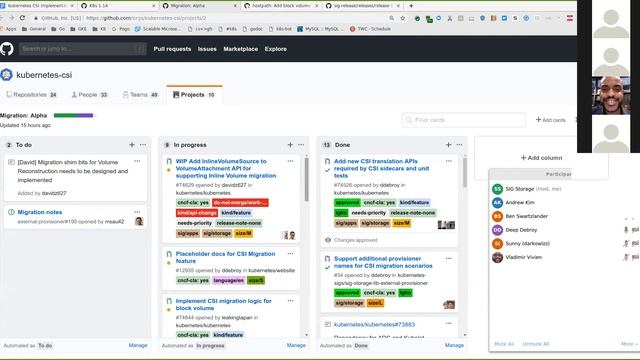Open the Migration notes issue link
The width and height of the screenshot is (640, 360).
point(40,212)
